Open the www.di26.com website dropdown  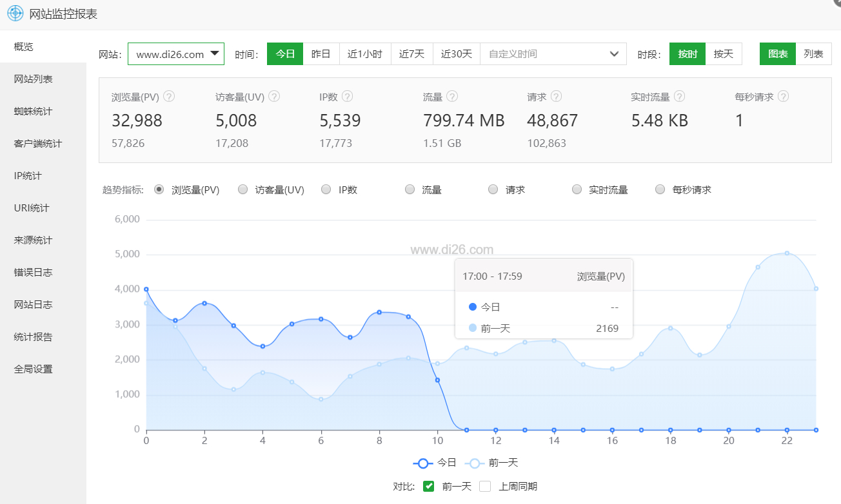pyautogui.click(x=176, y=54)
